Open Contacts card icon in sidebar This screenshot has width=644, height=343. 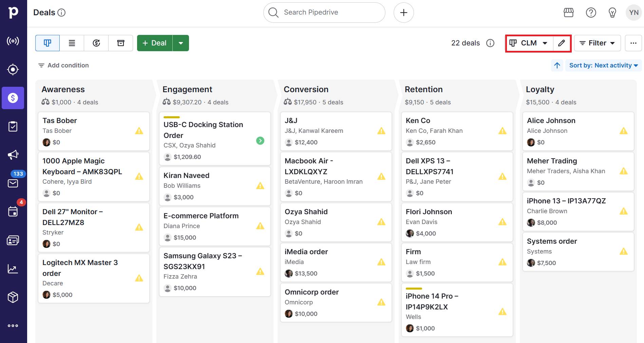click(13, 240)
